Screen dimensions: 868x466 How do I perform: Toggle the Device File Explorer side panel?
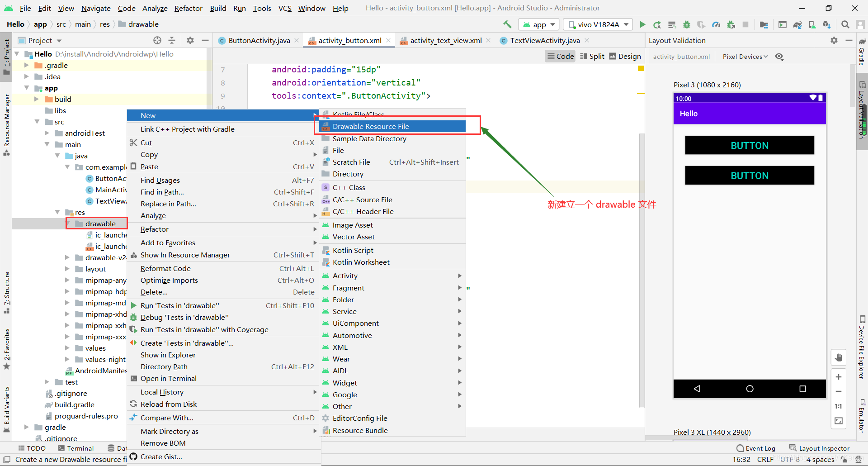(x=862, y=347)
